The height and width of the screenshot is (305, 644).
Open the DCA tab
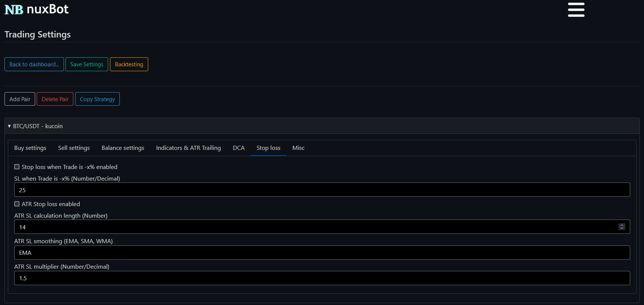click(239, 148)
